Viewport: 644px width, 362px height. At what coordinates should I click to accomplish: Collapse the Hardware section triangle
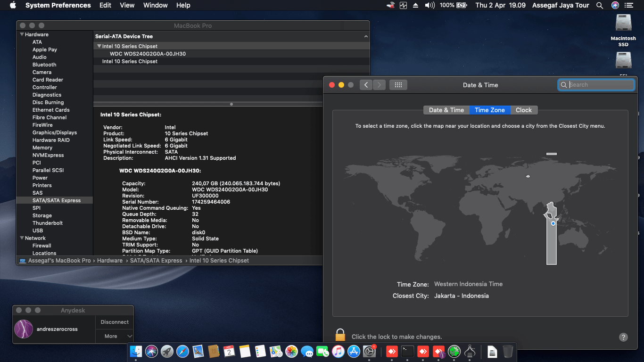[21, 34]
